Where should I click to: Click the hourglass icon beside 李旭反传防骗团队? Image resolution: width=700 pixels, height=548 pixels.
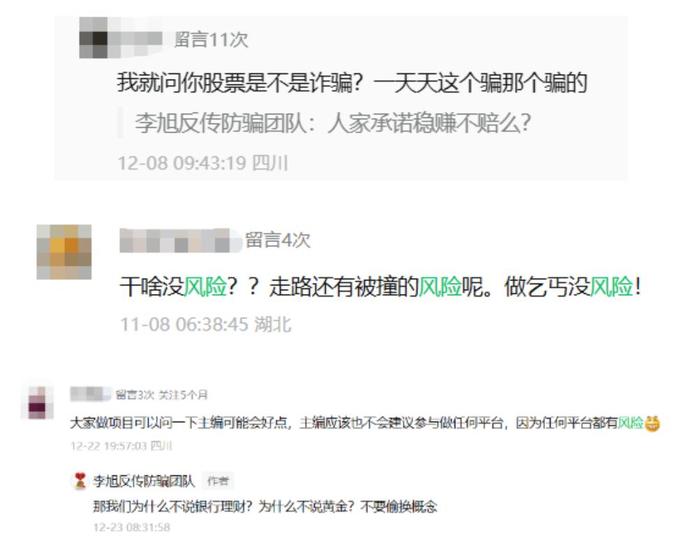80,481
